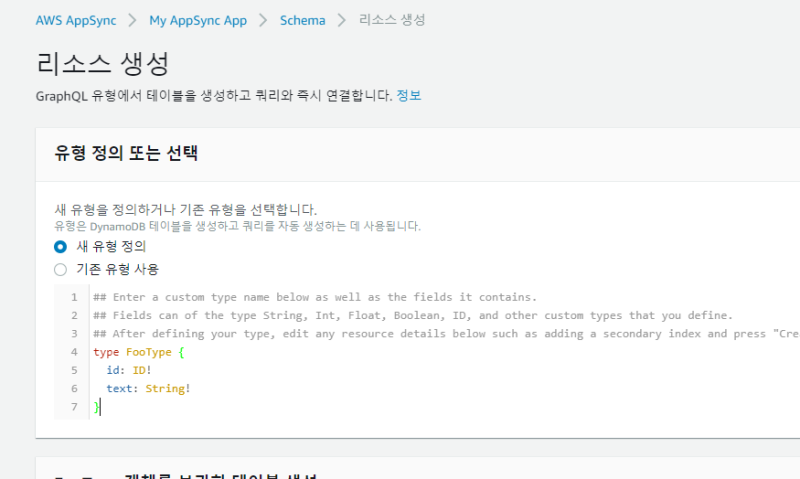Place cursor on the 'id: ID!' line

(x=128, y=370)
